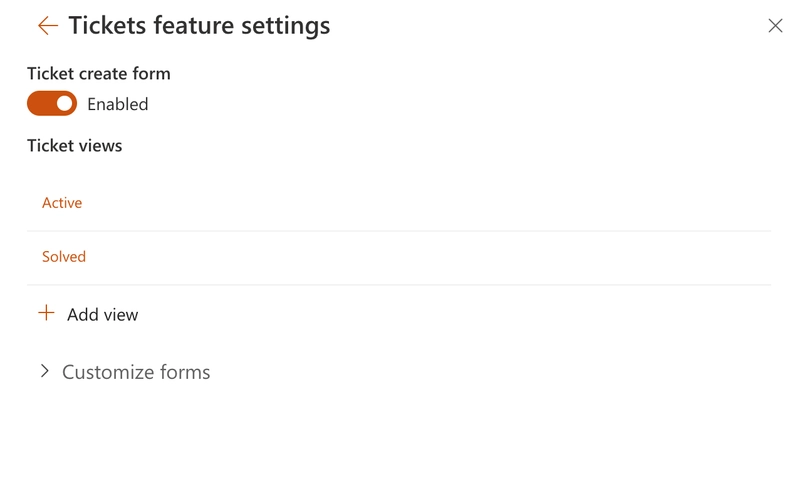This screenshot has width=800, height=499.
Task: Click the Tickets feature settings title
Action: coord(199,26)
